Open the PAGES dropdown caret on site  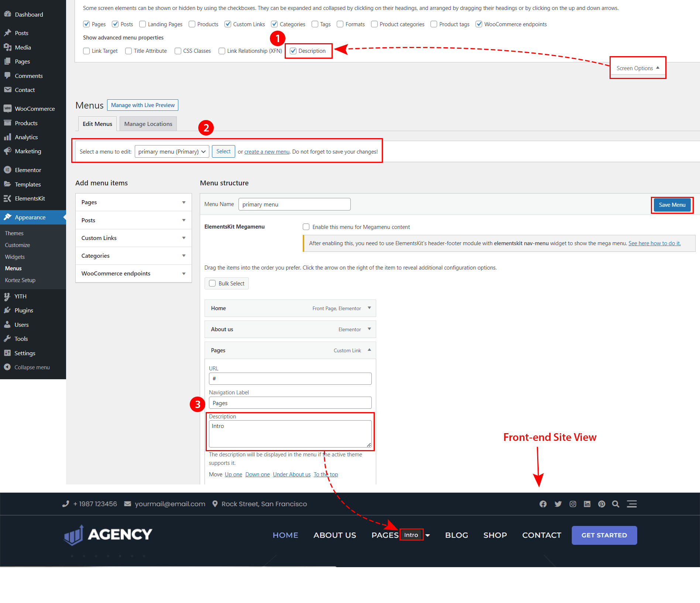pos(428,535)
